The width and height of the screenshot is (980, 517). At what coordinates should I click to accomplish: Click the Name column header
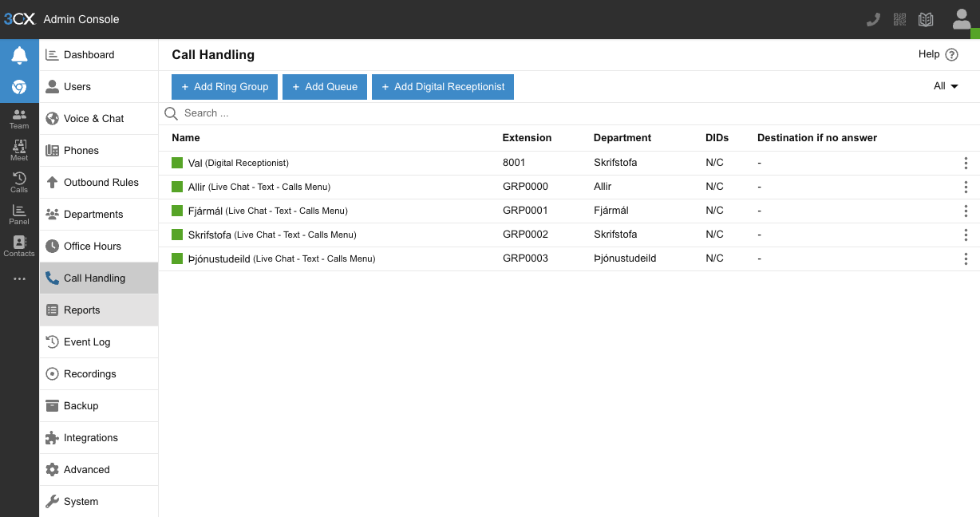(186, 138)
